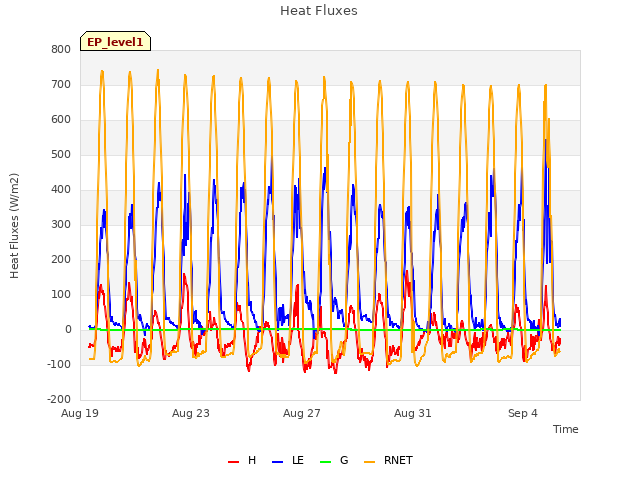
Task: Click the blue LE legend color marker
Action: tap(278, 462)
